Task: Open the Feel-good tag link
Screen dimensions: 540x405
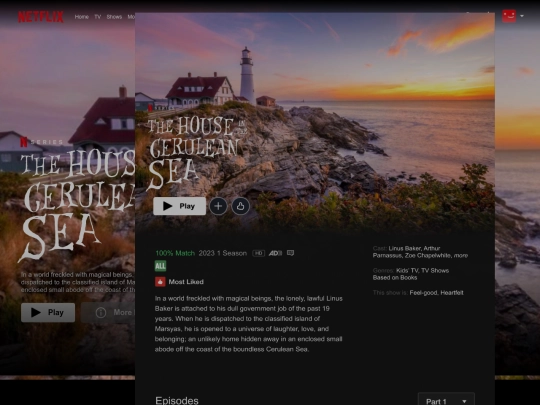Action: [x=424, y=293]
